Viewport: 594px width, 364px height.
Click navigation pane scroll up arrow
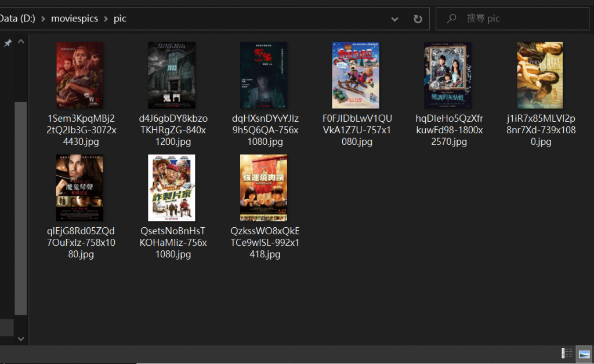pos(21,42)
